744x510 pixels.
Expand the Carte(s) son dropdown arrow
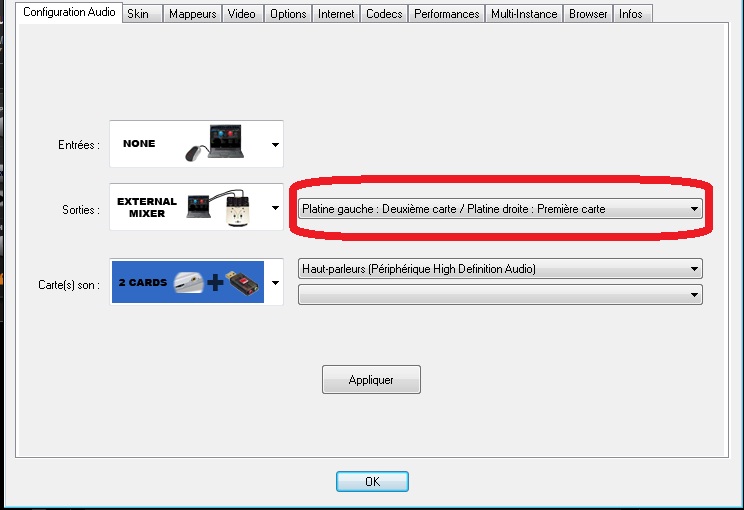point(275,283)
